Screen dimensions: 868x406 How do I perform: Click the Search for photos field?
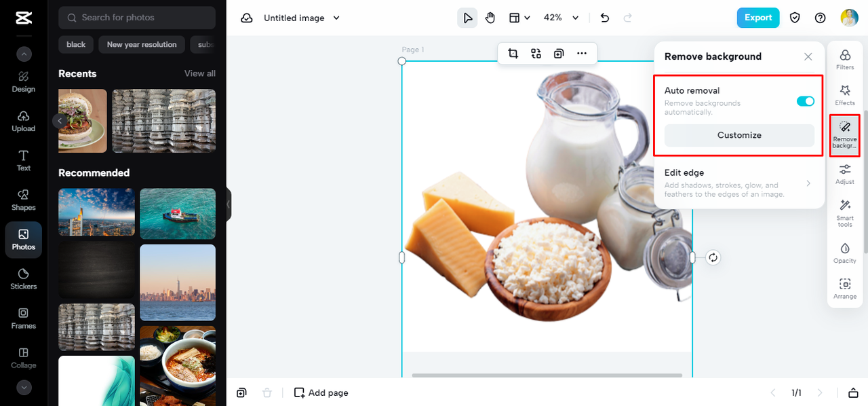(x=137, y=18)
